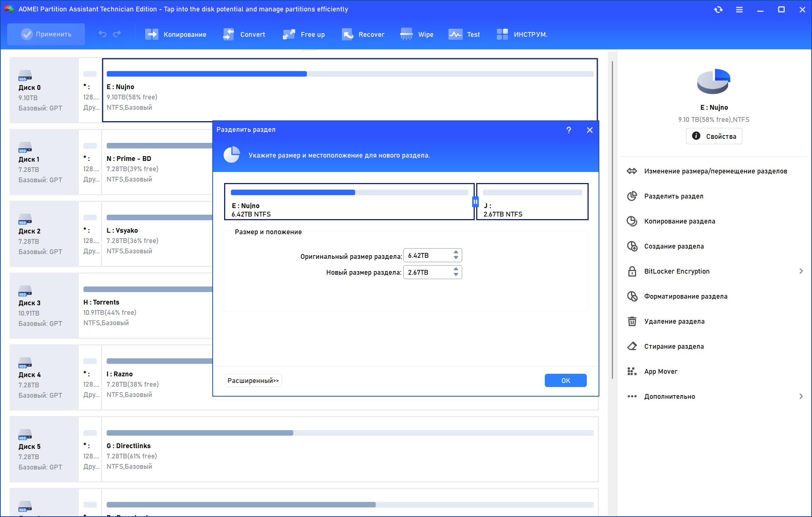Click the redo arrow icon
812x517 pixels.
pos(117,34)
